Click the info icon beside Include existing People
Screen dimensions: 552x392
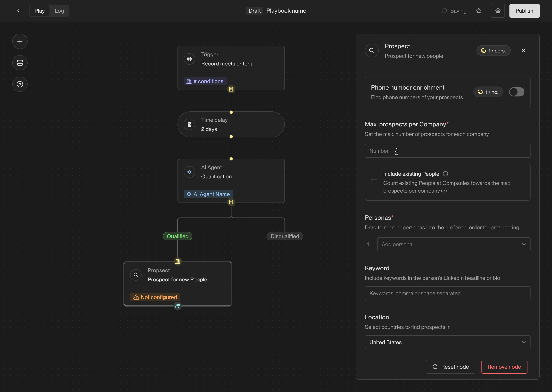pos(445,174)
